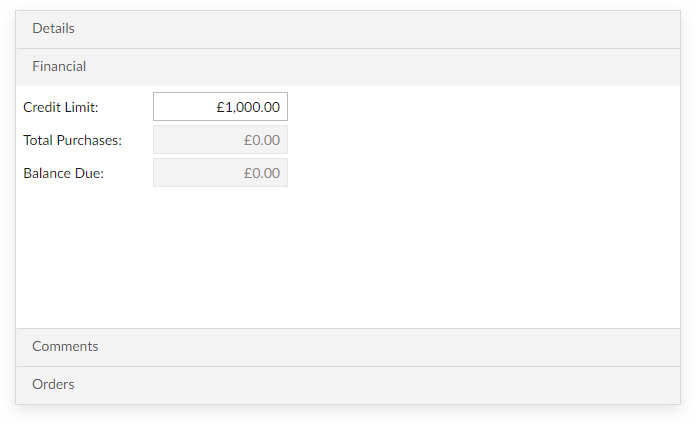The width and height of the screenshot is (696, 425).
Task: Click the Details header text
Action: pos(53,28)
